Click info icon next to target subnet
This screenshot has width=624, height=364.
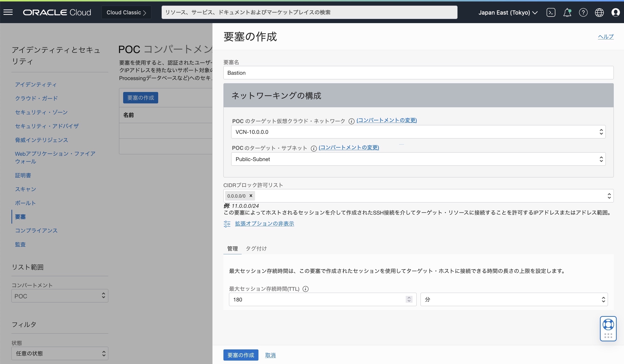tap(313, 148)
